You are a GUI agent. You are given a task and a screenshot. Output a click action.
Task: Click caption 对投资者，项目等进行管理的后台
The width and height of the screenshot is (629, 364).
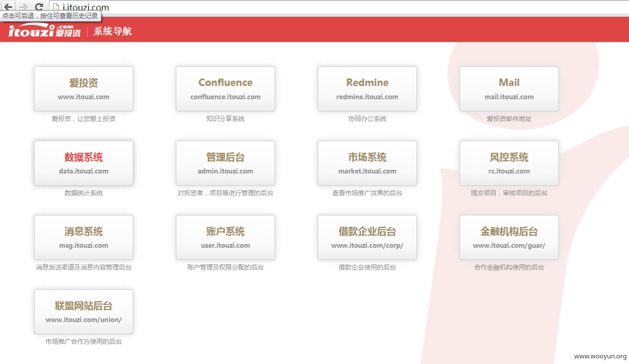point(226,193)
